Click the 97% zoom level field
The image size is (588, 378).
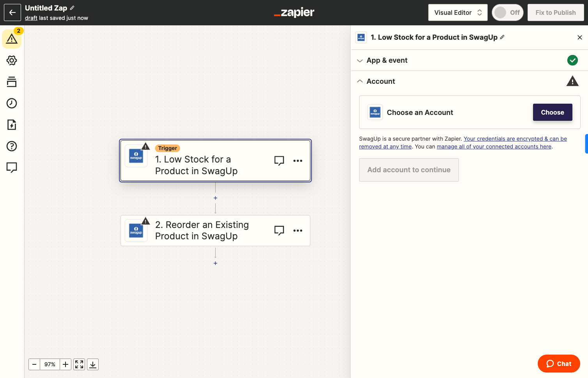(50, 364)
